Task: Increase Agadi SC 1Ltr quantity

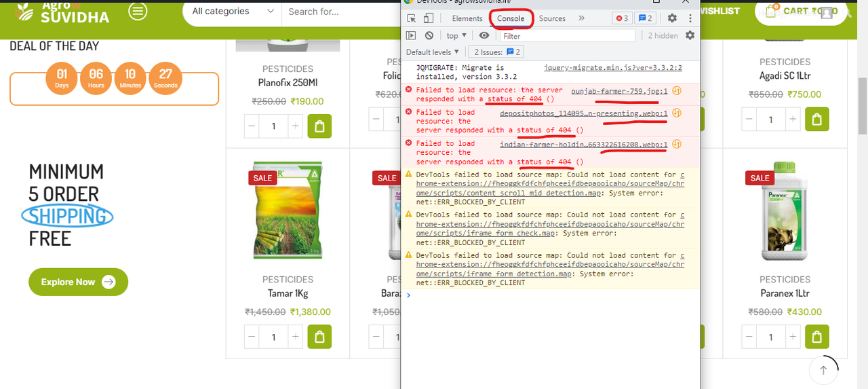Action: pos(792,119)
